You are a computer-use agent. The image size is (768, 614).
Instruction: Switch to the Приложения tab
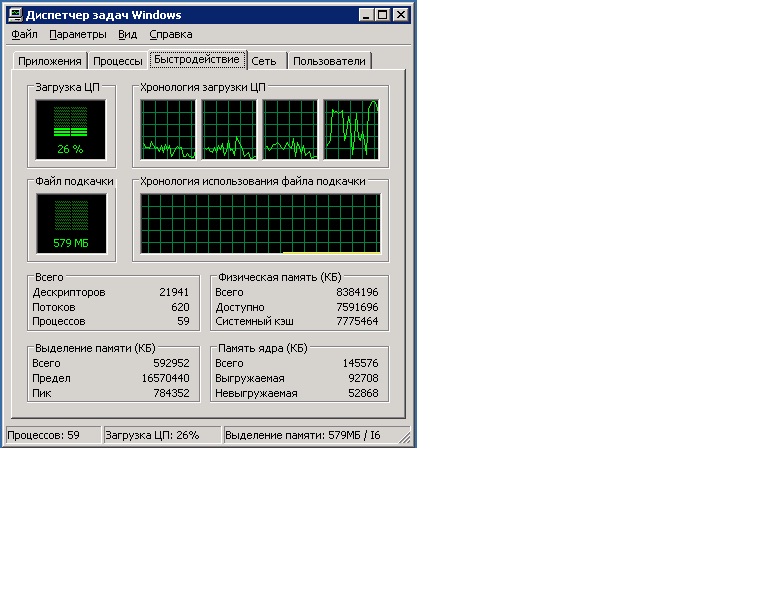[50, 61]
